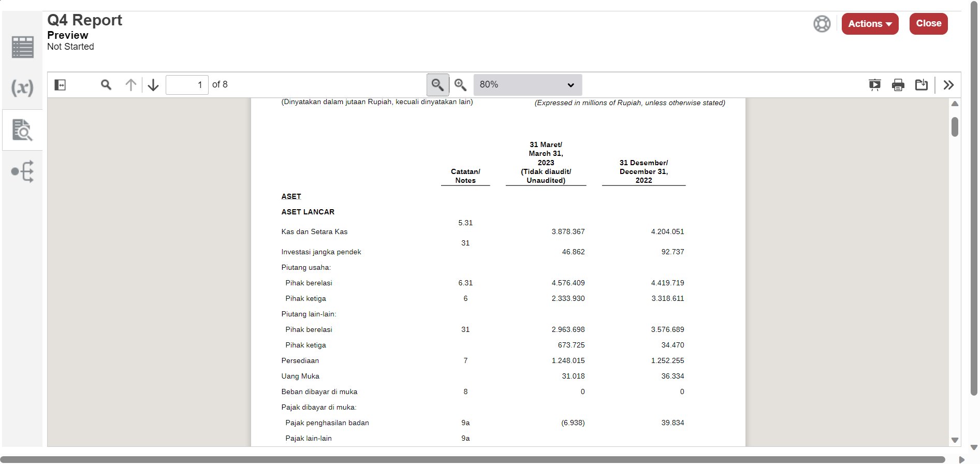Open the table grid sidebar panel
Image resolution: width=980 pixels, height=464 pixels.
22,47
